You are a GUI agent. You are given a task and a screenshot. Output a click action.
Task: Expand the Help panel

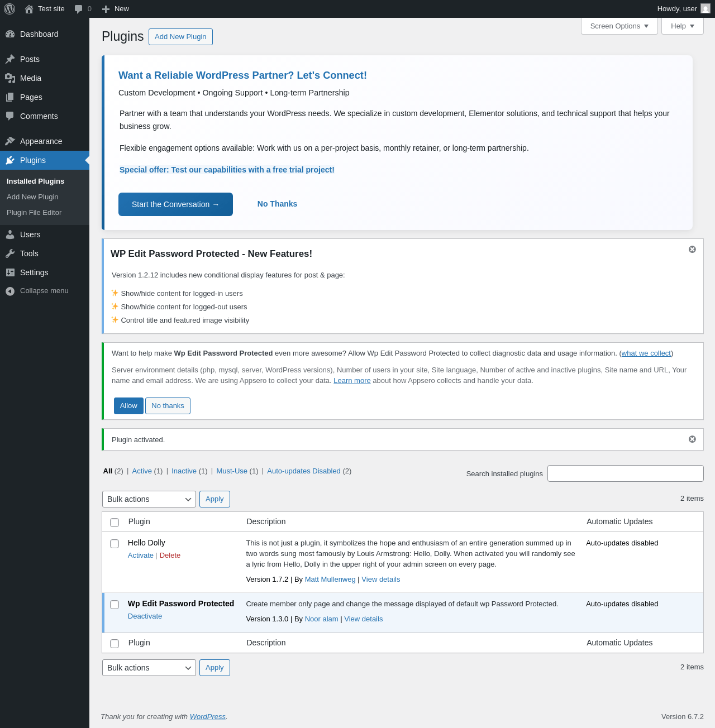tap(683, 26)
